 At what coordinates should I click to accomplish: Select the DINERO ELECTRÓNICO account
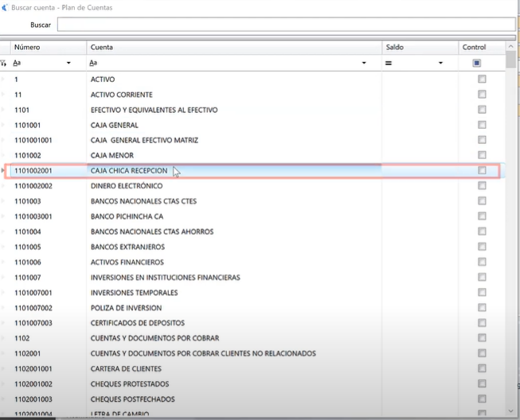click(127, 186)
